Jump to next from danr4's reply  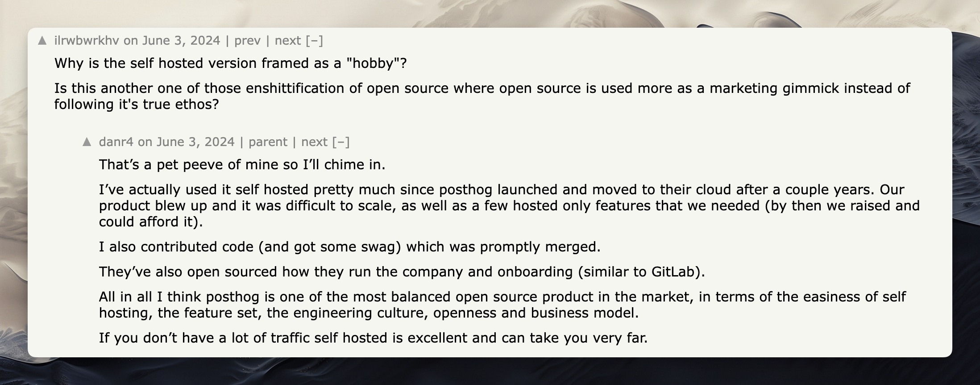click(314, 142)
